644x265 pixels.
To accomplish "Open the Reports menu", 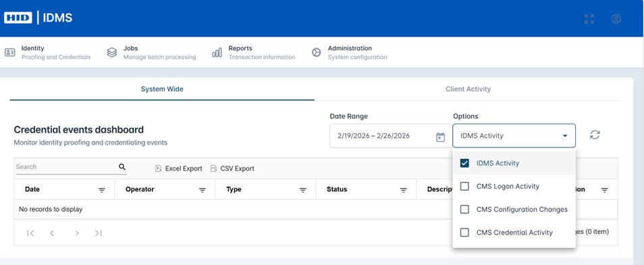I will tap(253, 53).
